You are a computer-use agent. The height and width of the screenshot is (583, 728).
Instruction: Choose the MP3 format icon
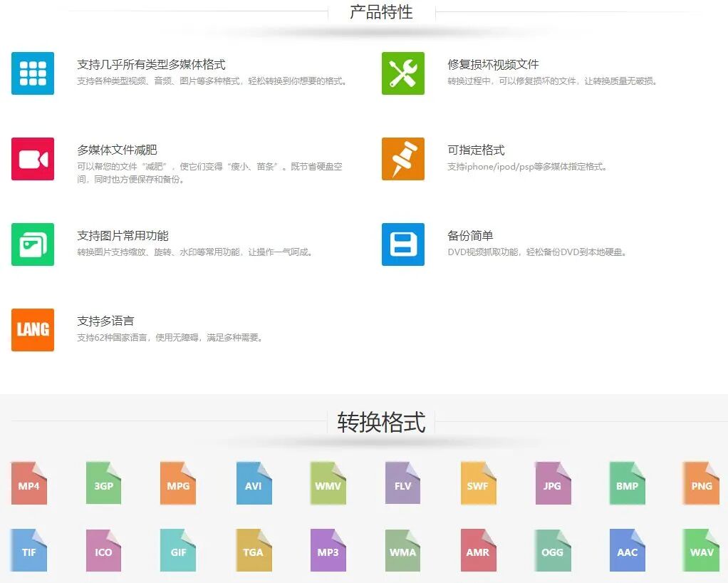[x=328, y=550]
